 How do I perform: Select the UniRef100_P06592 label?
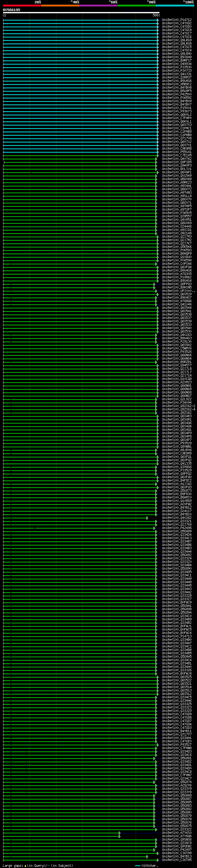click(x=177, y=98)
